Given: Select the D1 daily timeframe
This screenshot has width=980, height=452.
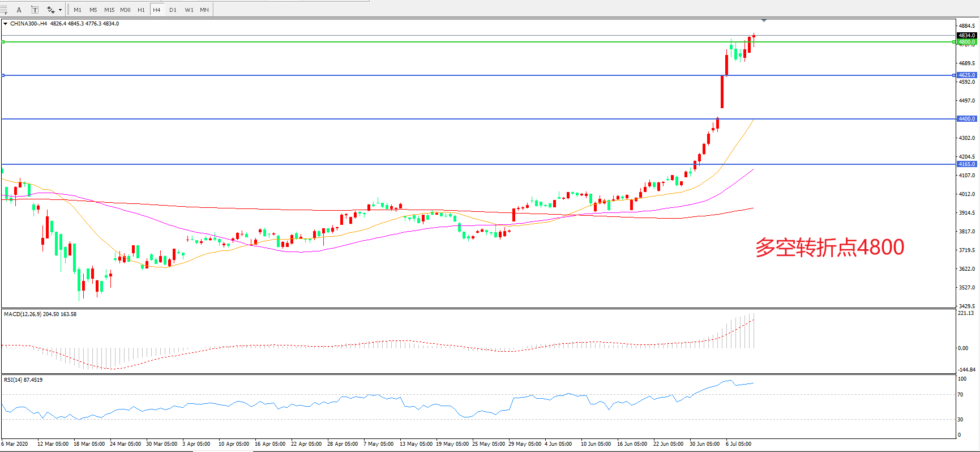Looking at the screenshot, I should click(x=173, y=10).
